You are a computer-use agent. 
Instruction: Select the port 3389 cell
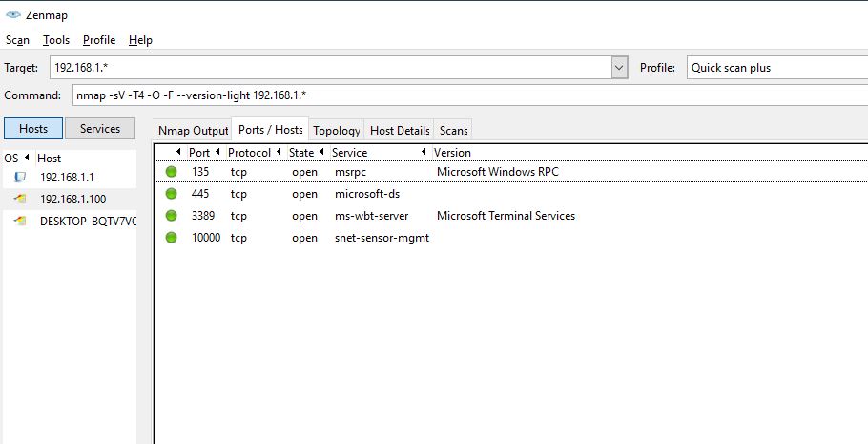click(x=203, y=216)
